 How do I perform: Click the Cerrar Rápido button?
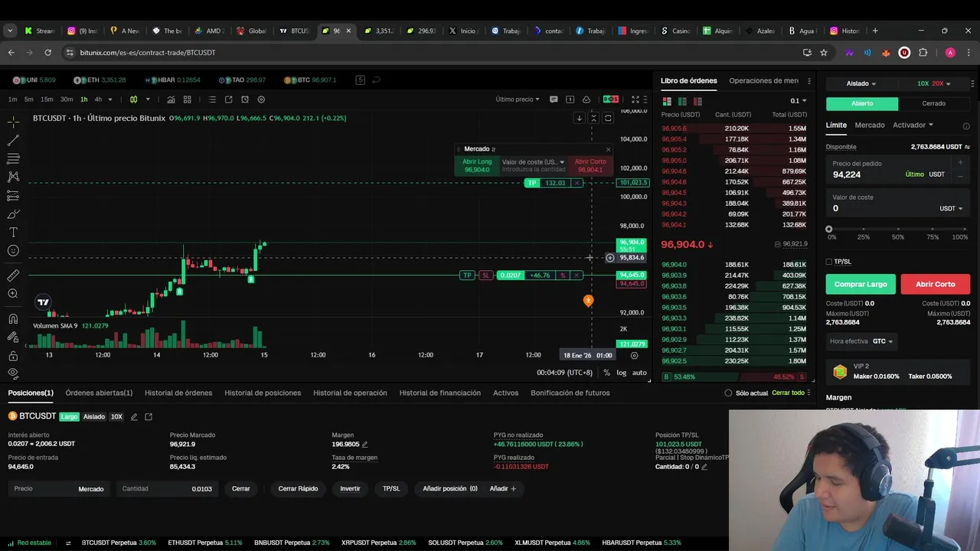[298, 488]
